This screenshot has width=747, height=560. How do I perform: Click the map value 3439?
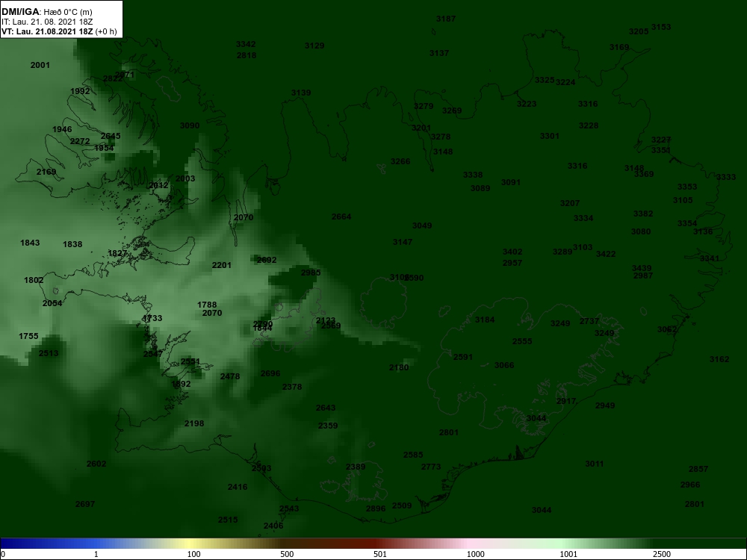tap(642, 269)
